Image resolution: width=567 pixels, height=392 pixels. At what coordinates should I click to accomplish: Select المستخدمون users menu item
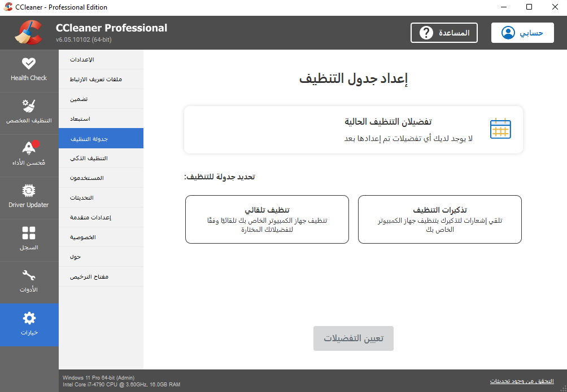click(x=101, y=178)
